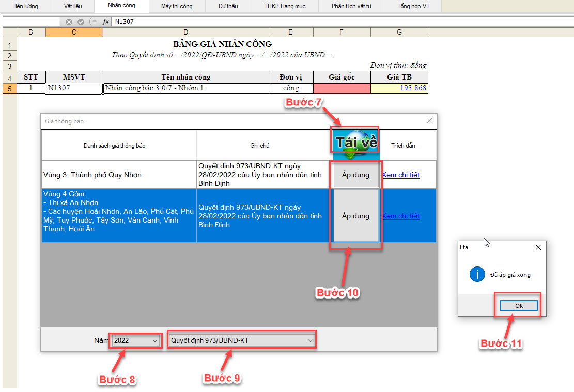The height and width of the screenshot is (392, 574).
Task: Close the Eta message box
Action: (x=538, y=247)
